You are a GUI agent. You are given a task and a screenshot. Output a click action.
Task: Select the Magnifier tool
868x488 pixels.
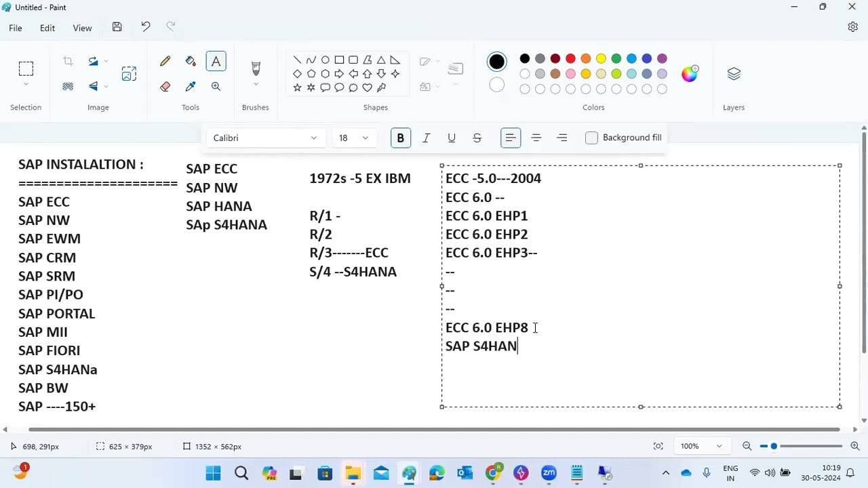point(216,87)
